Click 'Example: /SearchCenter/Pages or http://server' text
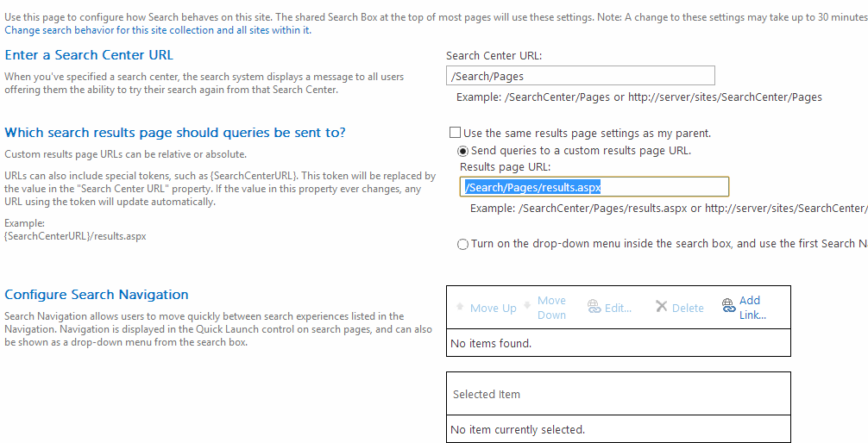868x443 pixels. [x=639, y=97]
